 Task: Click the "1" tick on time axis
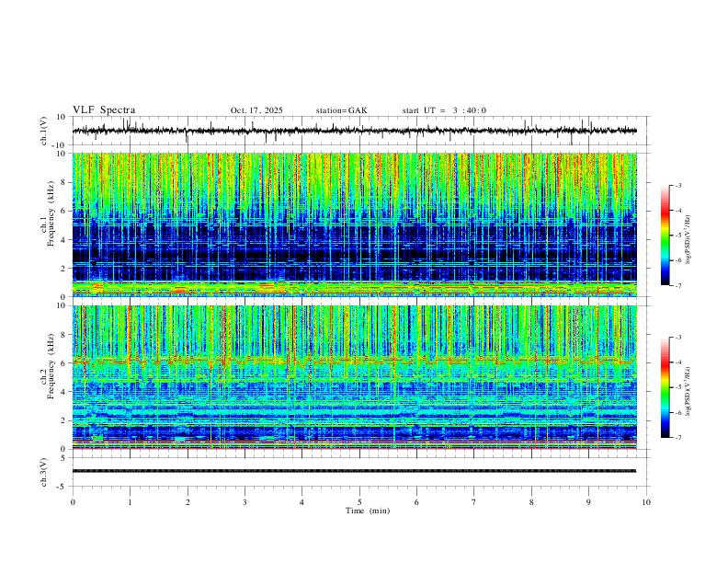pyautogui.click(x=130, y=502)
